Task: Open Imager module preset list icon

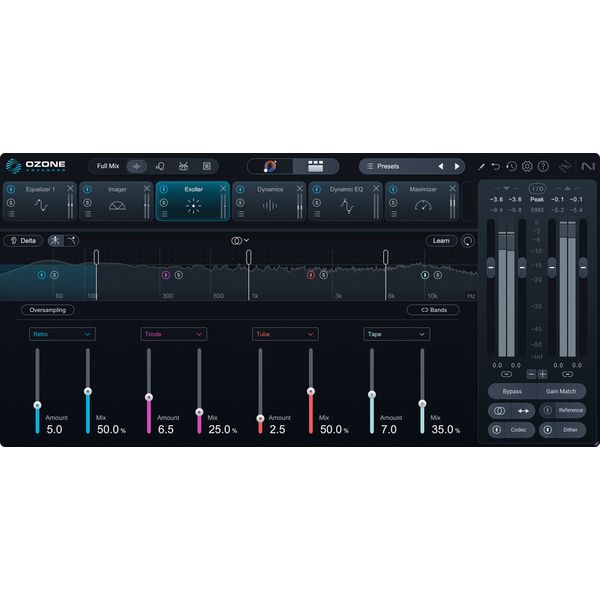Action: (88, 214)
